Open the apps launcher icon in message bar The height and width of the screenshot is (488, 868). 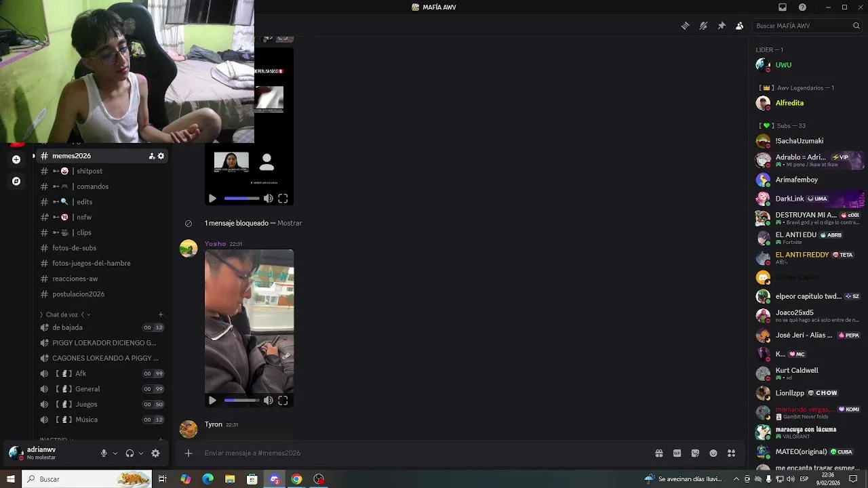pos(731,453)
